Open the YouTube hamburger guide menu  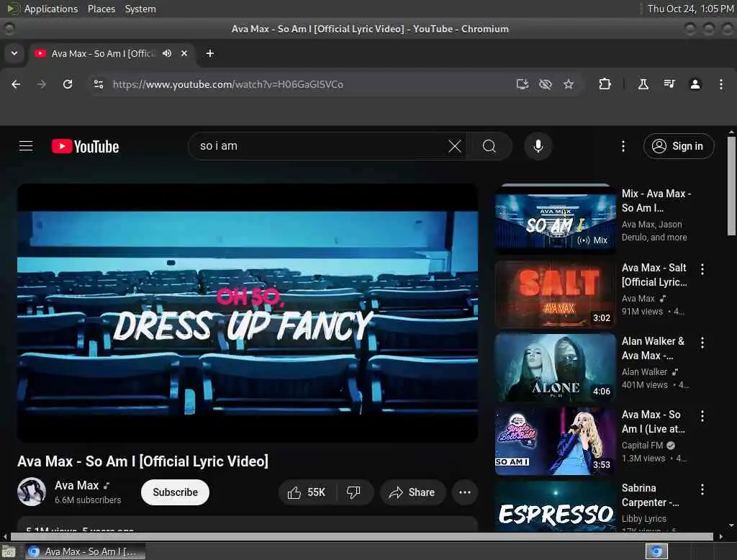(26, 146)
